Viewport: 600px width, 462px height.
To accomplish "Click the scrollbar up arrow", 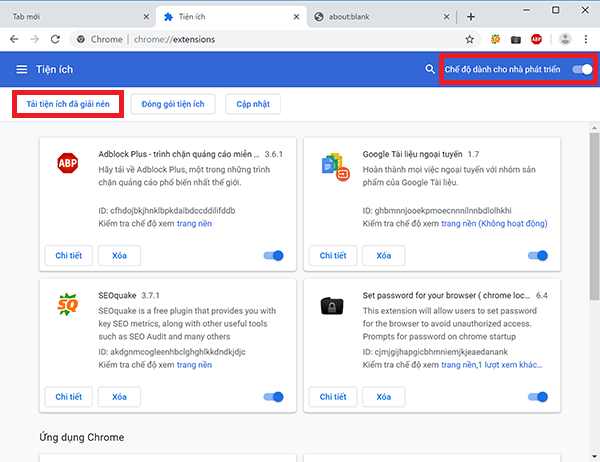I will [x=594, y=128].
